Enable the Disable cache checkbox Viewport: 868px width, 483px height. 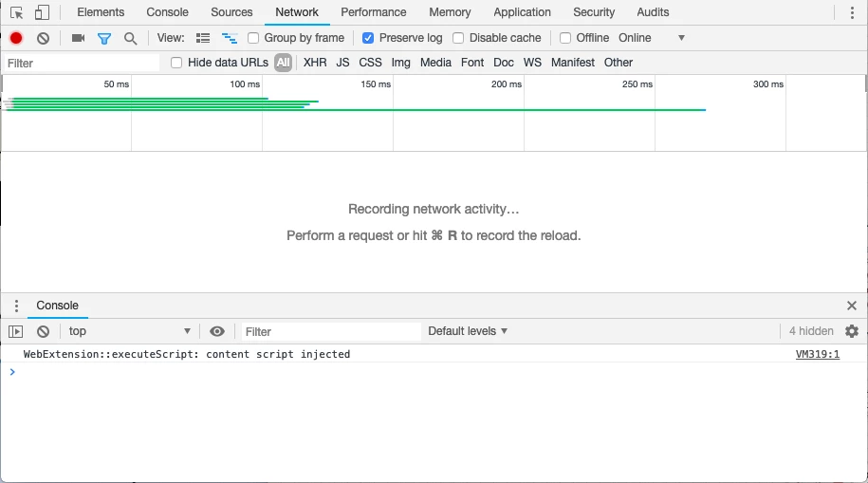tap(458, 38)
